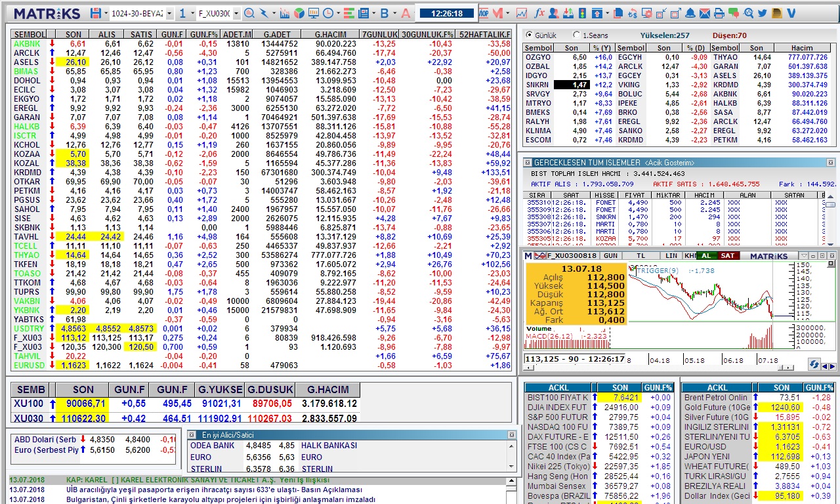Click the red M Matriks icon
The height and width of the screenshot is (504, 840).
click(497, 13)
